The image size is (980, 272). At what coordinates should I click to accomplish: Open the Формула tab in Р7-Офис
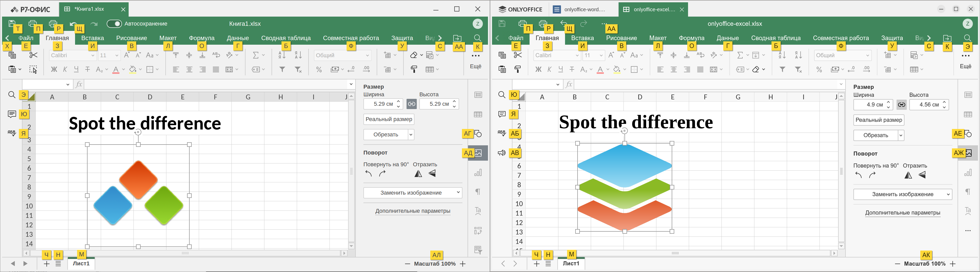coord(202,38)
